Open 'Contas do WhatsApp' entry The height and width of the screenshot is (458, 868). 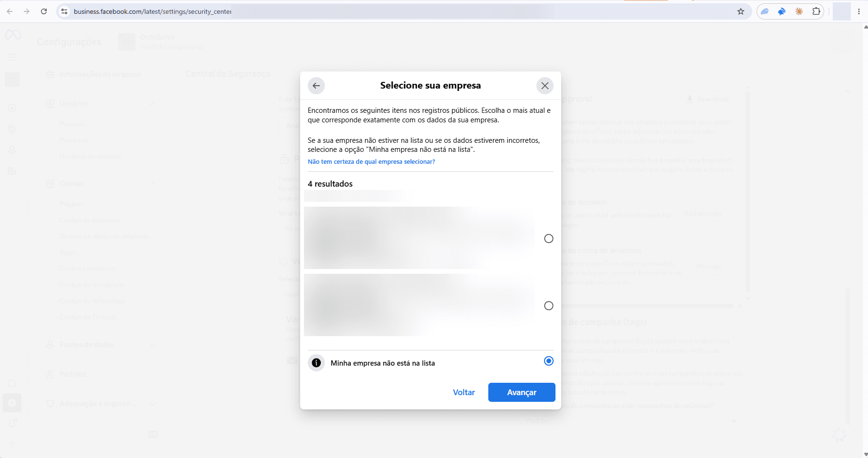pyautogui.click(x=92, y=301)
